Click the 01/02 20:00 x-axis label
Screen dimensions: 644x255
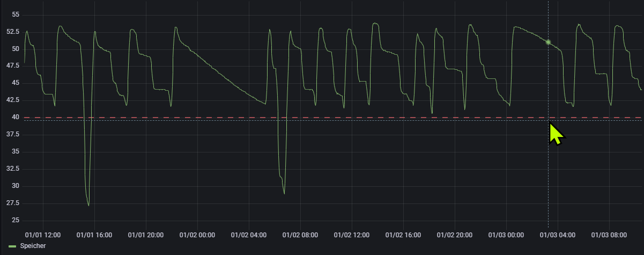point(455,235)
